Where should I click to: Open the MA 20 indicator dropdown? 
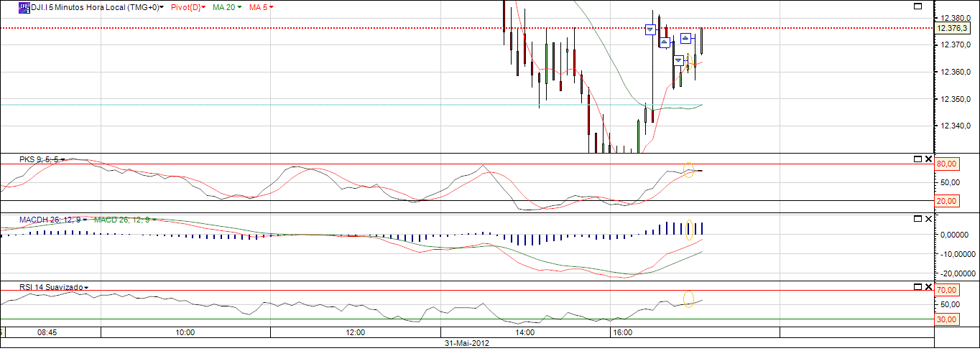(239, 6)
